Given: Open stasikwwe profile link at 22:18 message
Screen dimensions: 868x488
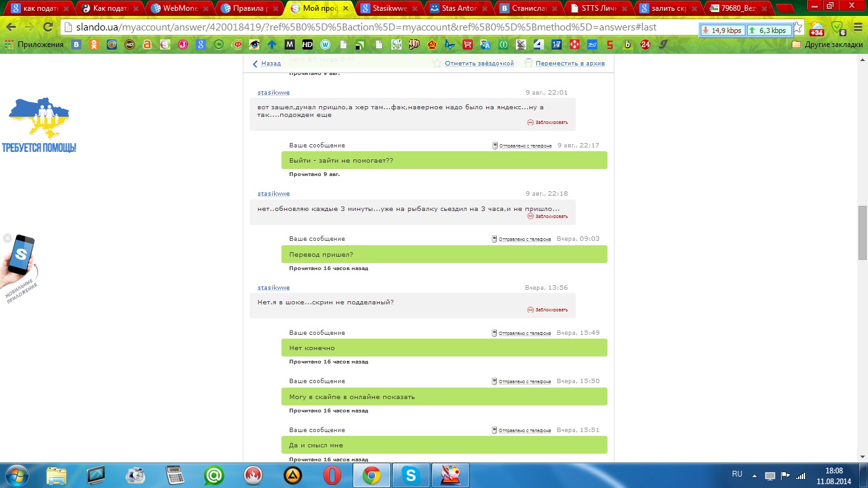Looking at the screenshot, I should click(273, 194).
